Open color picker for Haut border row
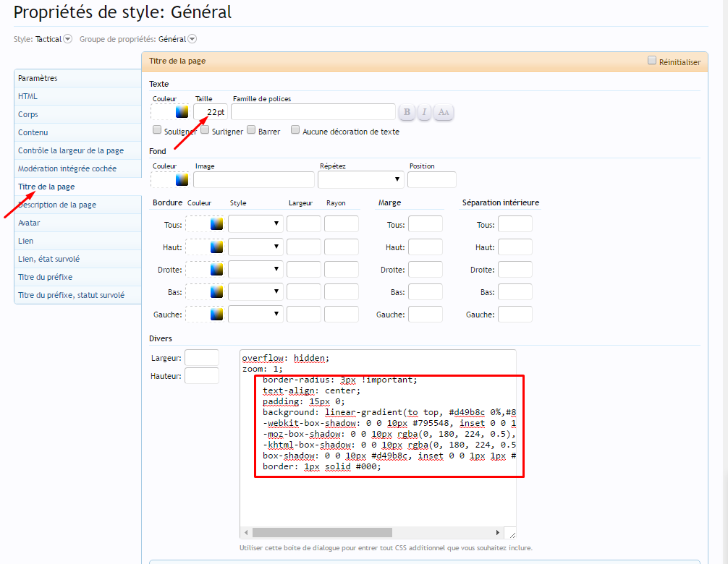 coord(216,247)
